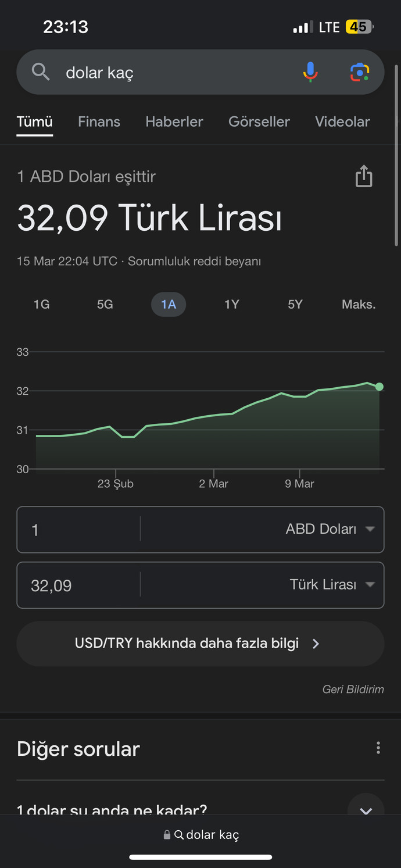Select the Maks. chart range
This screenshot has width=401, height=868.
[x=359, y=305]
